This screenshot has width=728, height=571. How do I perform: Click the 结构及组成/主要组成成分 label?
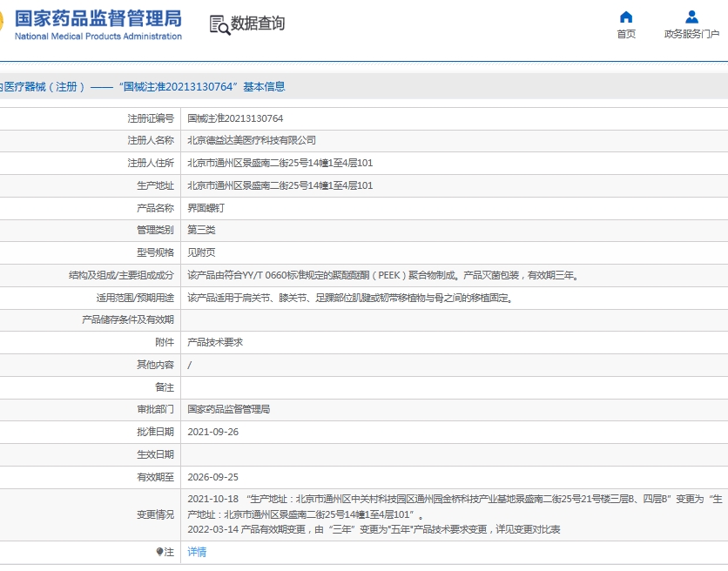(x=122, y=275)
